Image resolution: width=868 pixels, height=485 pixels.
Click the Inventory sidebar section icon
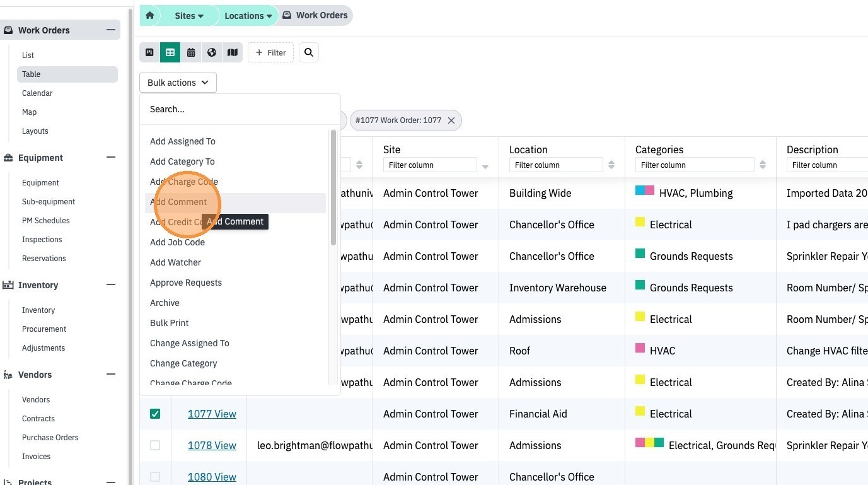tap(8, 285)
